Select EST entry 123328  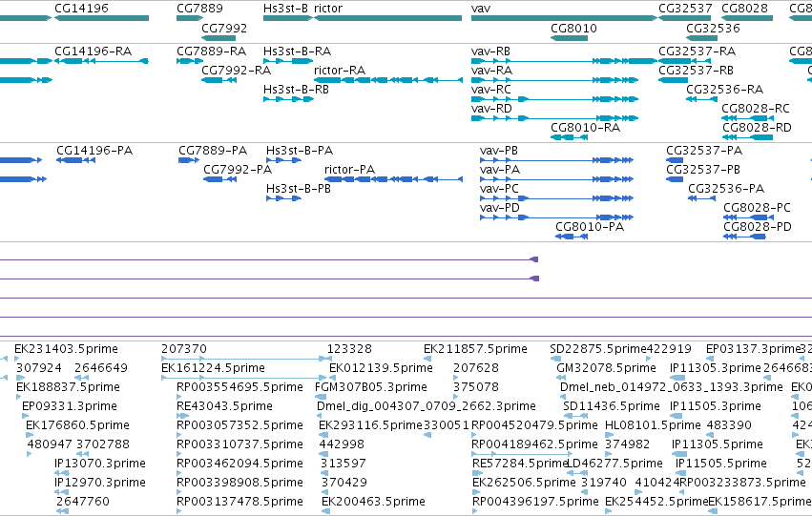[x=349, y=349]
